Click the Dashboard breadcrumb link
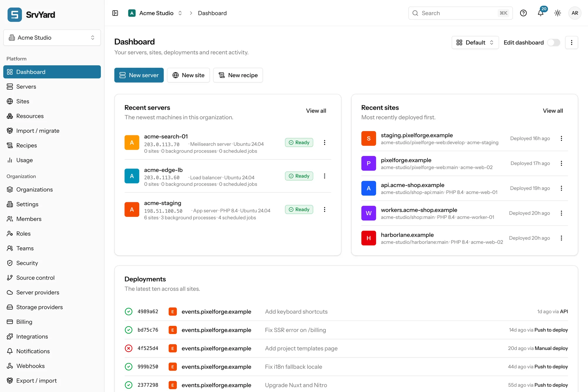 212,13
